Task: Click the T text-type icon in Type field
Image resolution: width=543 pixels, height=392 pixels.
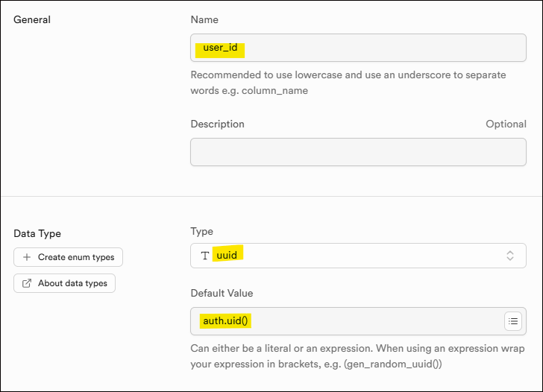Action: 205,256
